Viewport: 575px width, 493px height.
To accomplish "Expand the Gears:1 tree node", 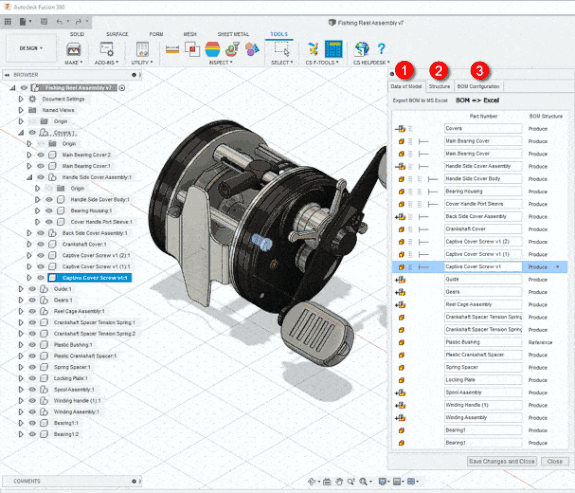I will click(x=21, y=300).
